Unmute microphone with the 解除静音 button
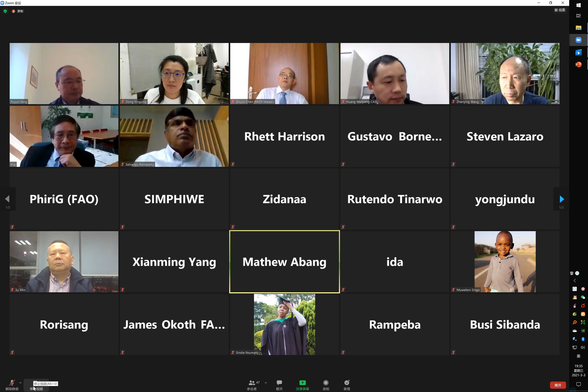The width and height of the screenshot is (588, 392). tap(12, 385)
